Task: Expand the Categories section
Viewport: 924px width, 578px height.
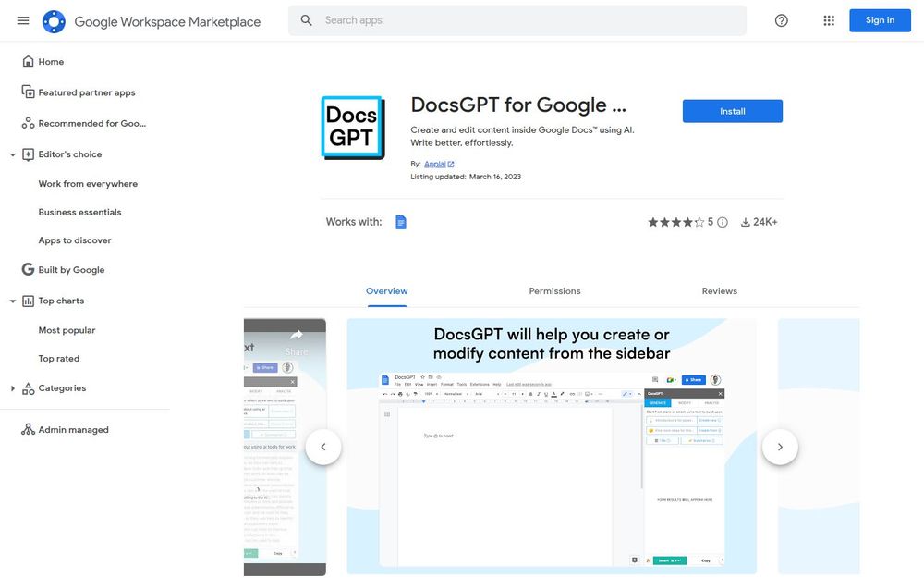Action: click(12, 388)
